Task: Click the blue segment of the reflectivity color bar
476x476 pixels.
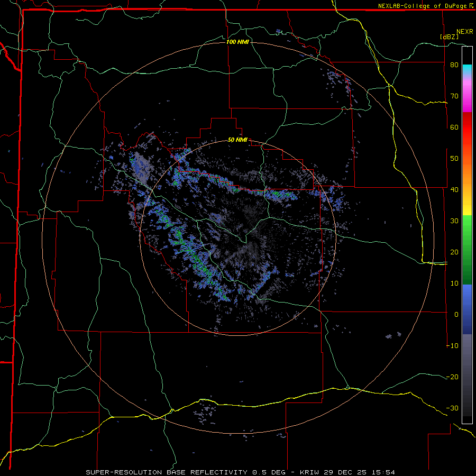Action: [x=467, y=309]
